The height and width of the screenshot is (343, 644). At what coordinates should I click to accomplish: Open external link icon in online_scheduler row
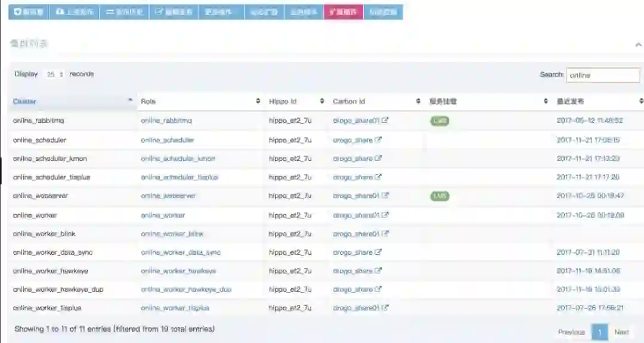378,140
